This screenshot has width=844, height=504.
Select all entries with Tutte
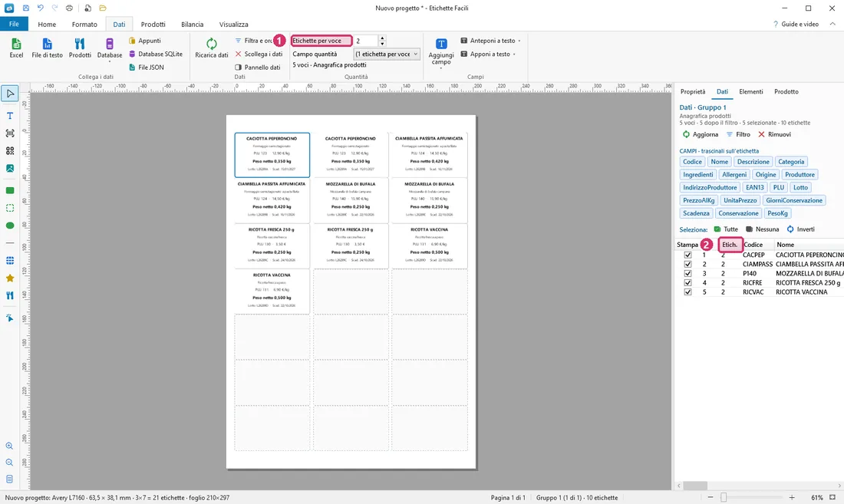coord(726,229)
